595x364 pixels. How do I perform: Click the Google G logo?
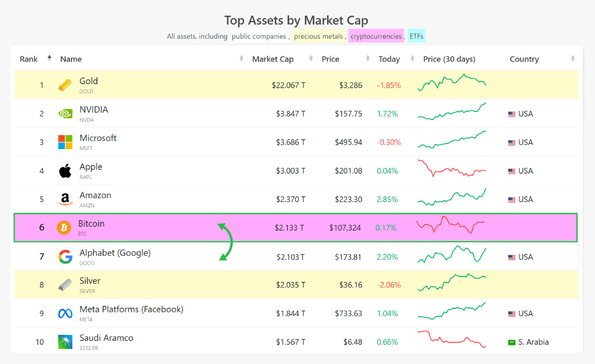[65, 257]
